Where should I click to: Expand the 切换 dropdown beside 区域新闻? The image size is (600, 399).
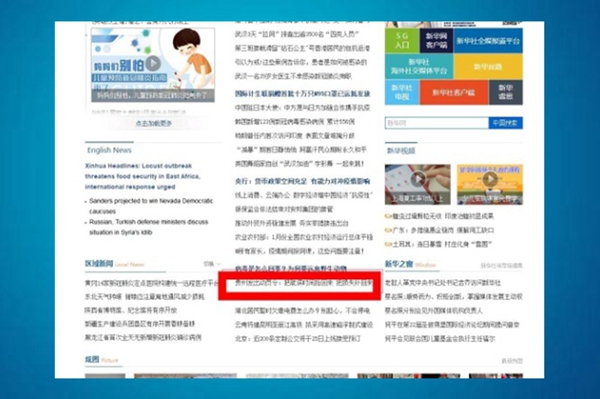(x=212, y=264)
